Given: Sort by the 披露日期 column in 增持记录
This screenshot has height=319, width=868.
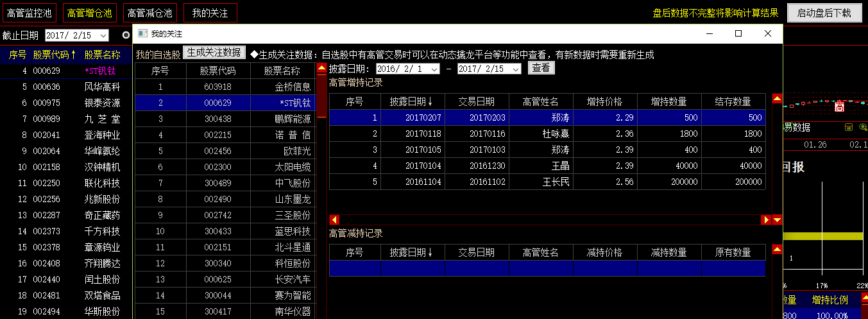Looking at the screenshot, I should tap(412, 101).
